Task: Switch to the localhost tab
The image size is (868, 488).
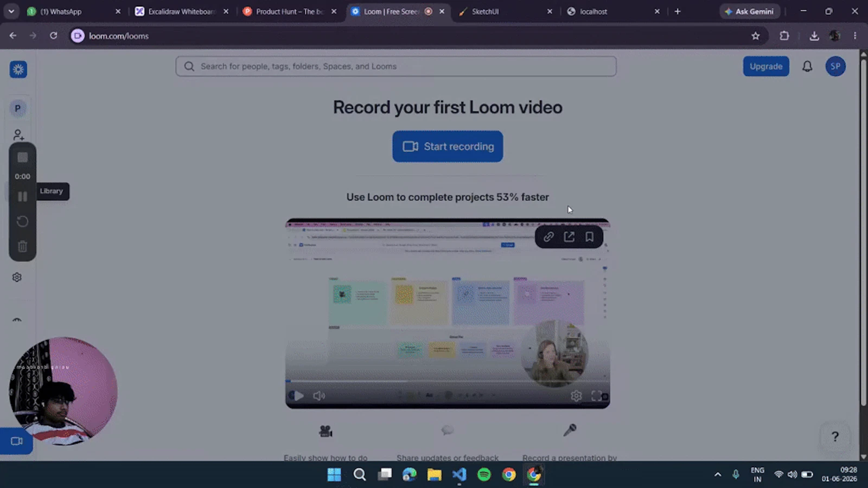Action: click(612, 11)
